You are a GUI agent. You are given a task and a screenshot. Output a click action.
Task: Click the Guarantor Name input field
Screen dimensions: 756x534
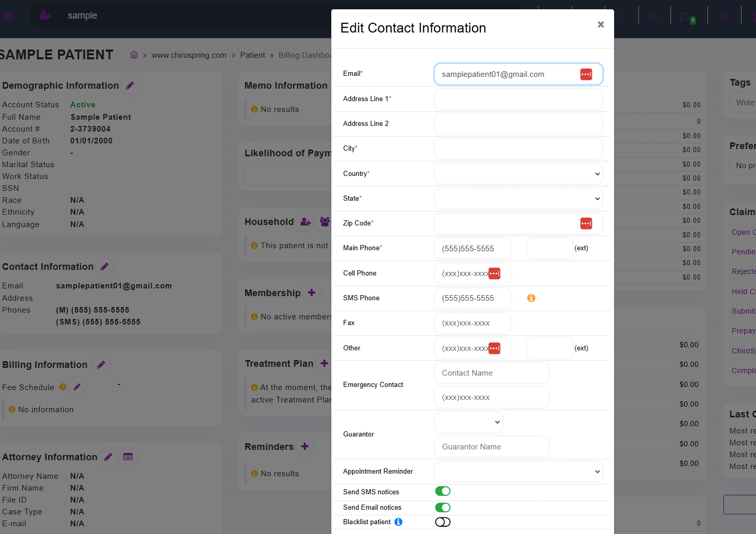pos(492,447)
